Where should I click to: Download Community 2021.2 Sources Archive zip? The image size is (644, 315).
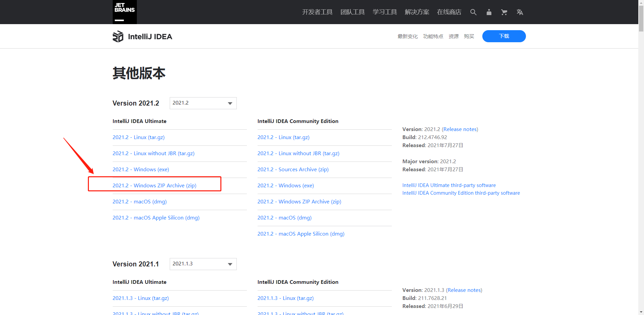[x=293, y=170]
